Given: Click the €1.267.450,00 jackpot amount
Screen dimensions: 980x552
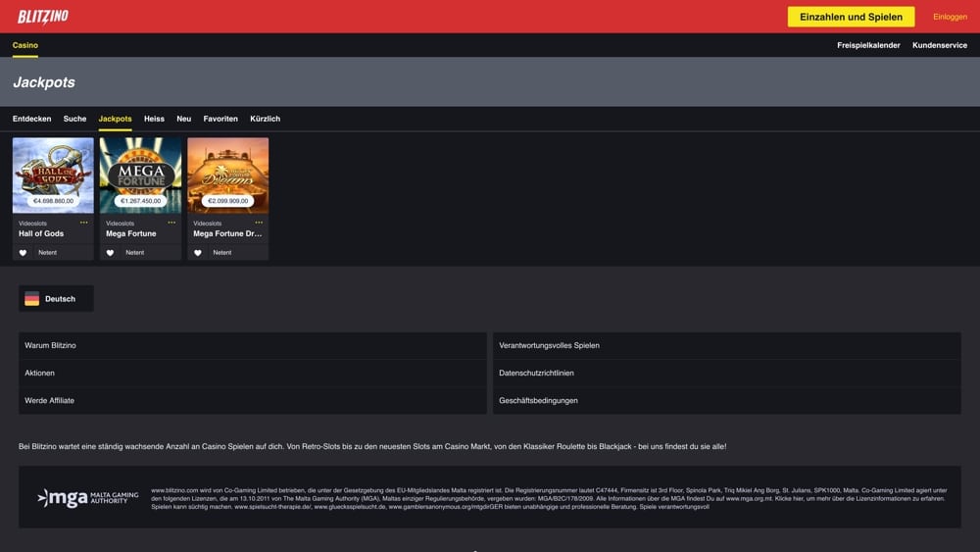Looking at the screenshot, I should 140,201.
